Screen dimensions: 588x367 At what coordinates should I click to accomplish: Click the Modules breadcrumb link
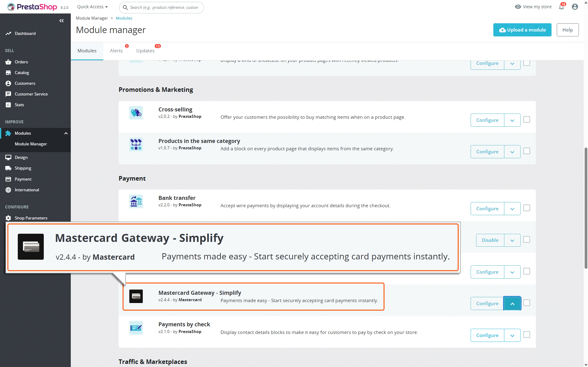click(x=124, y=18)
